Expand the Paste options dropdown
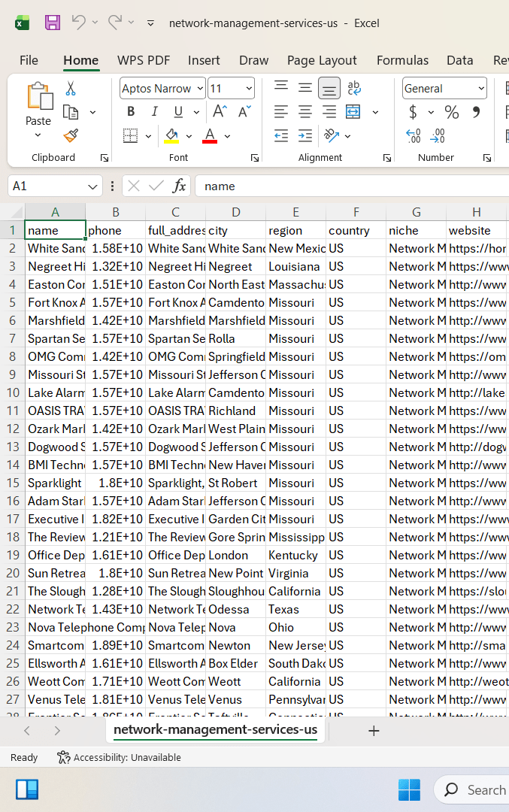This screenshot has width=509, height=812. [x=38, y=135]
